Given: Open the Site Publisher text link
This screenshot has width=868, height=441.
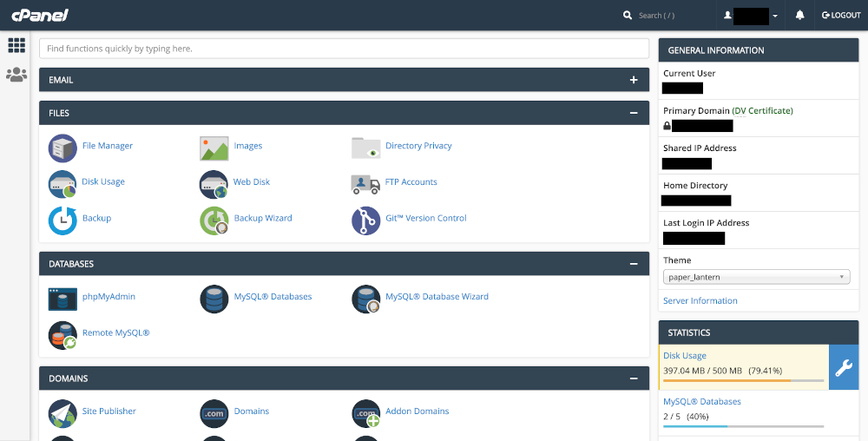Looking at the screenshot, I should [x=109, y=411].
